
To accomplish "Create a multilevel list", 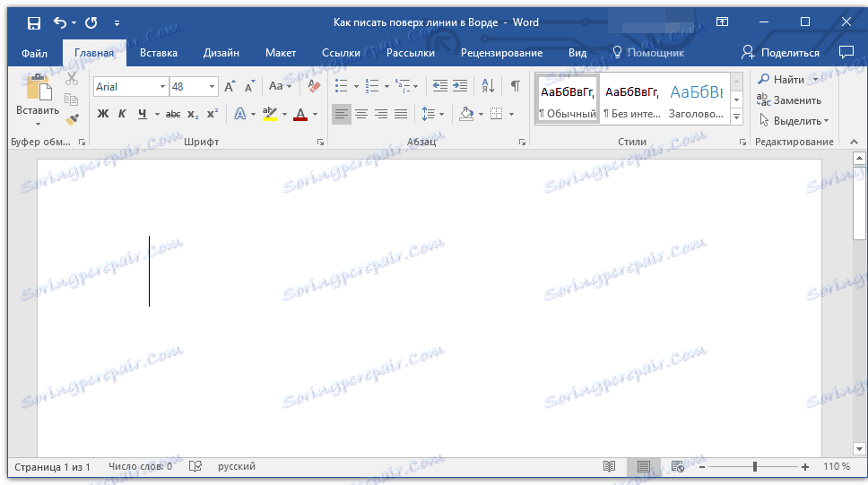I will (x=403, y=86).
